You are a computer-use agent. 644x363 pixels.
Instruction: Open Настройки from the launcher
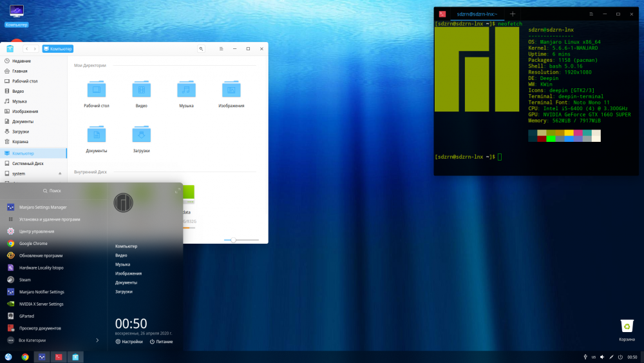(x=129, y=342)
